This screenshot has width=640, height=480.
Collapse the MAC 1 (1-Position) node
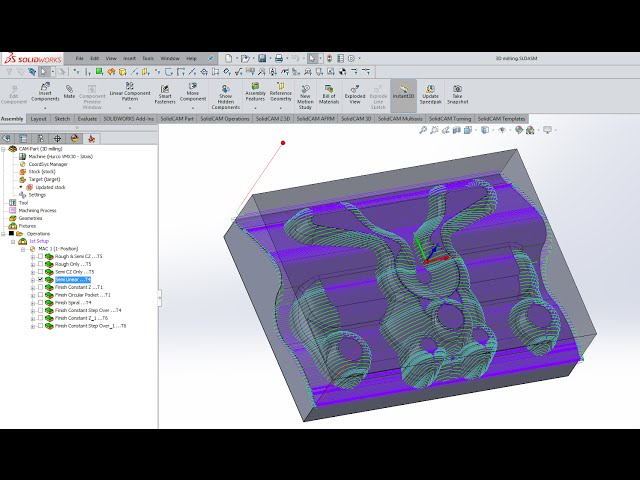pyautogui.click(x=23, y=249)
